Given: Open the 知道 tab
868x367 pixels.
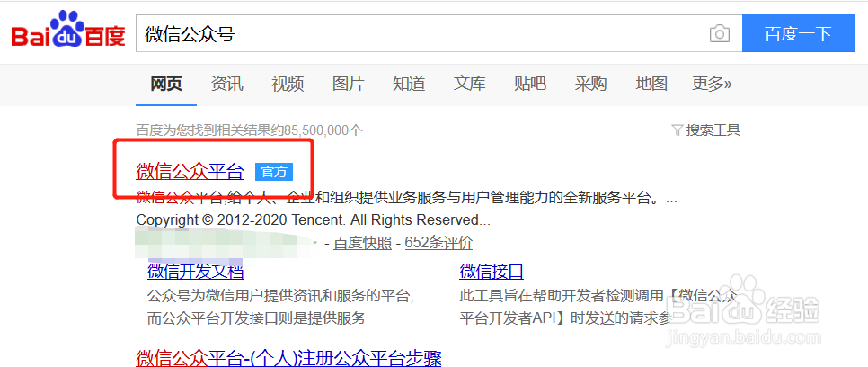Looking at the screenshot, I should tap(409, 84).
